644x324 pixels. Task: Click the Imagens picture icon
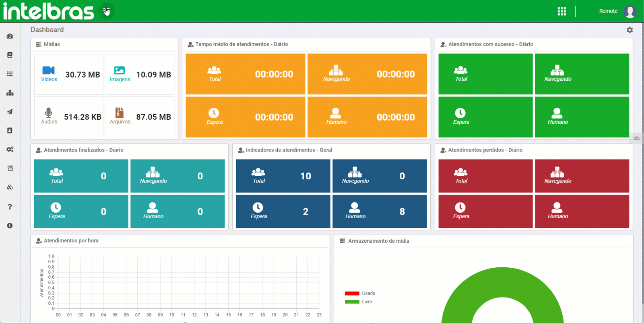(120, 70)
